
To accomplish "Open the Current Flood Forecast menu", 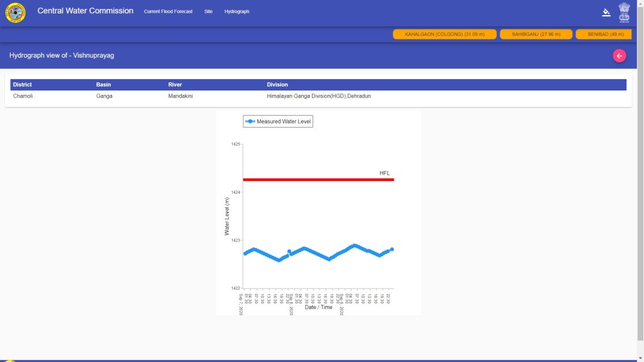I will tap(168, 12).
